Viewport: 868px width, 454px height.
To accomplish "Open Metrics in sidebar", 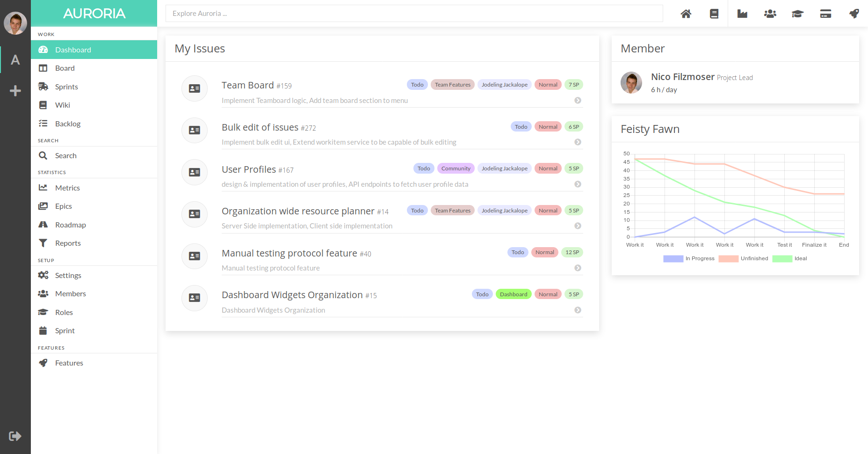I will [94, 188].
